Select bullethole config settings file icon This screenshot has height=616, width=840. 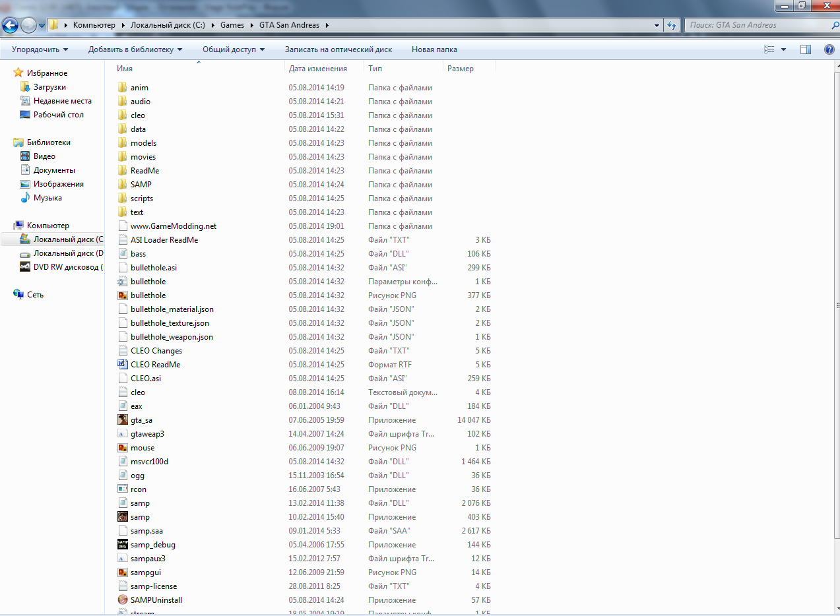coord(122,282)
